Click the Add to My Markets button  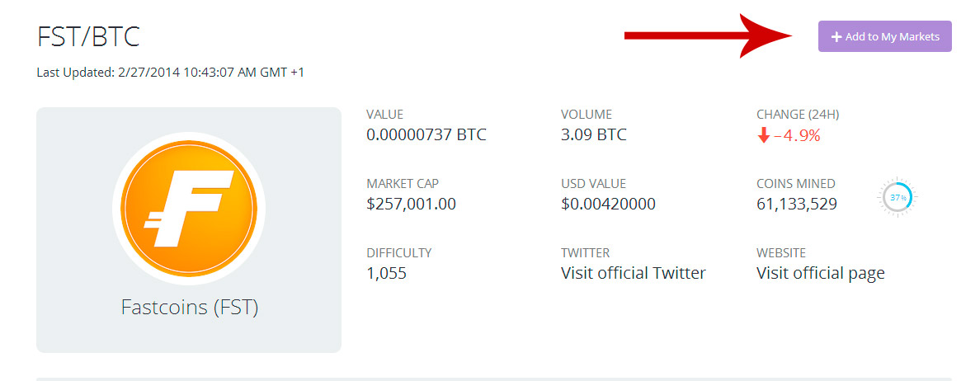(x=884, y=36)
